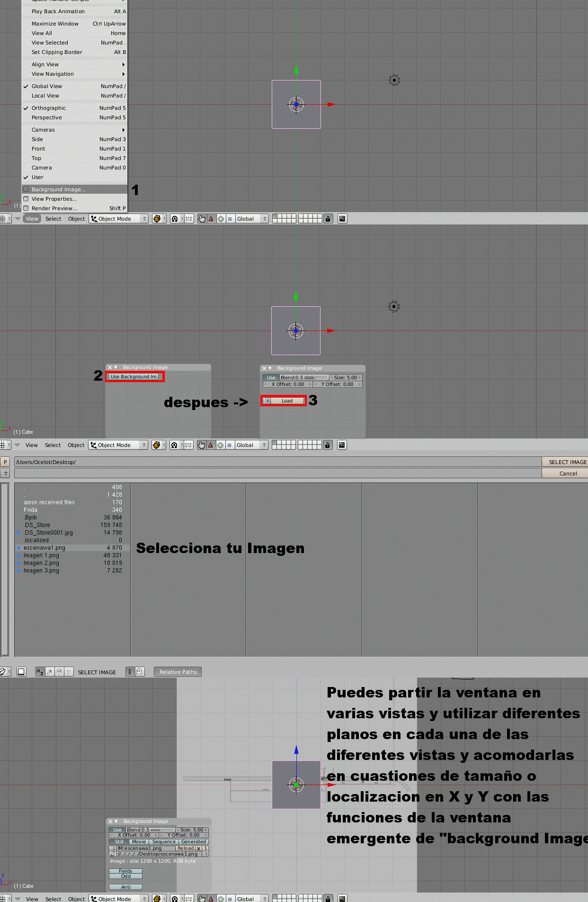588x902 pixels.
Task: Open the Global orientation dropdown in header with highlighted View
Action: [x=252, y=219]
